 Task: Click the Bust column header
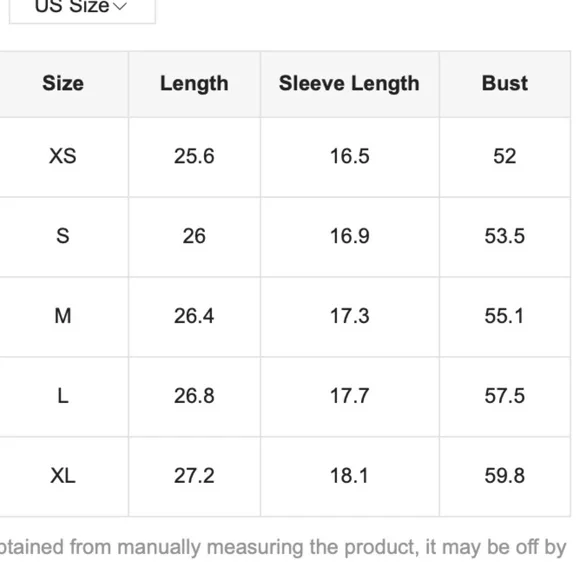coord(505,83)
